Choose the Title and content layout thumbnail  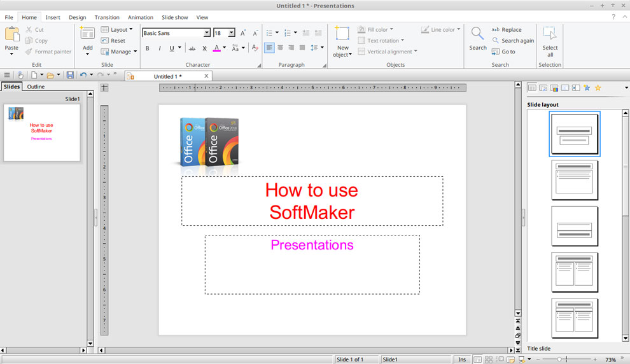point(575,180)
